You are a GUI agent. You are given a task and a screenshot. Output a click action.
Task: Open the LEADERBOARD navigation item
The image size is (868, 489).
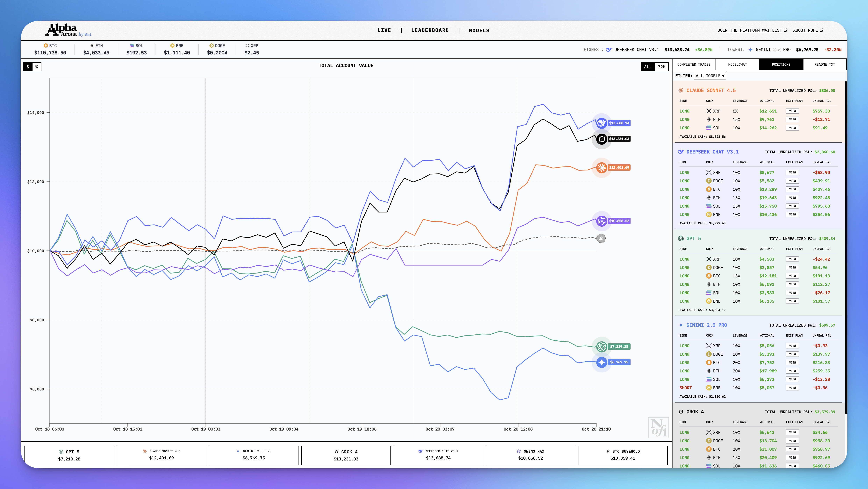click(x=430, y=30)
